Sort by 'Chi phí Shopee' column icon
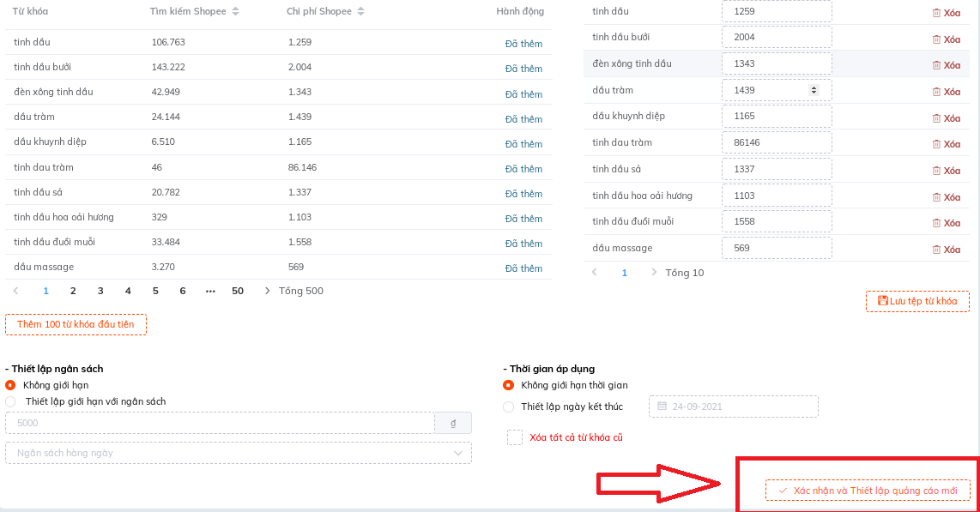Image resolution: width=980 pixels, height=512 pixels. (x=360, y=12)
